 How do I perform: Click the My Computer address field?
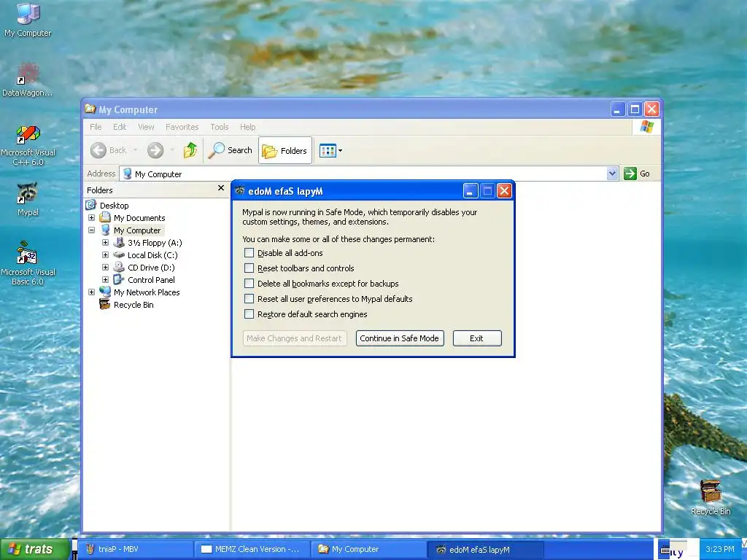click(363, 174)
